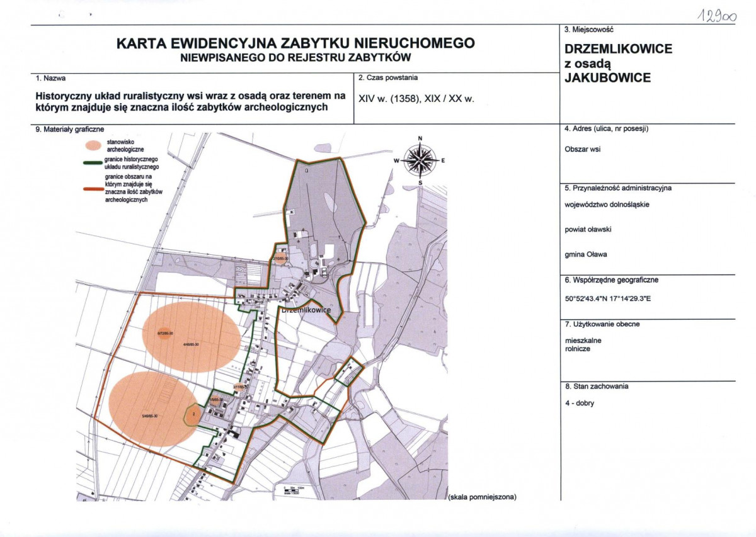Image resolution: width=756 pixels, height=537 pixels.
Task: Click the title KARTA EWIDENCYJNA ZABYTKU NIERUCHOMEGO
Action: (295, 43)
